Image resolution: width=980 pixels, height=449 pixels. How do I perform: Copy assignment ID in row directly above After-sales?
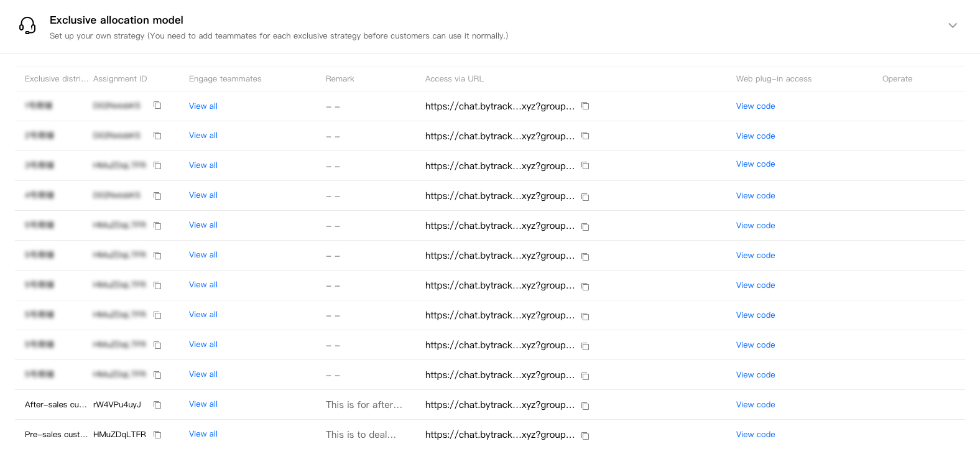click(157, 375)
